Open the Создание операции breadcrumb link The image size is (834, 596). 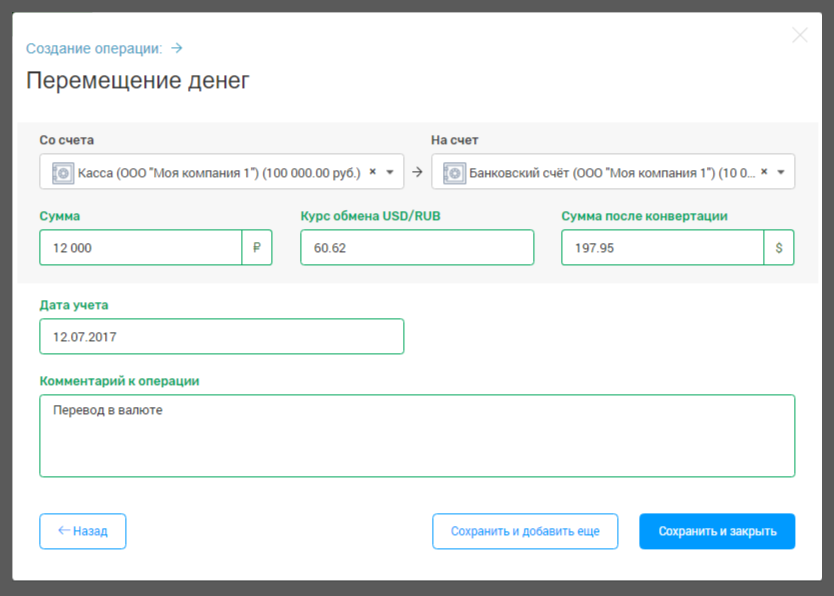[x=93, y=48]
